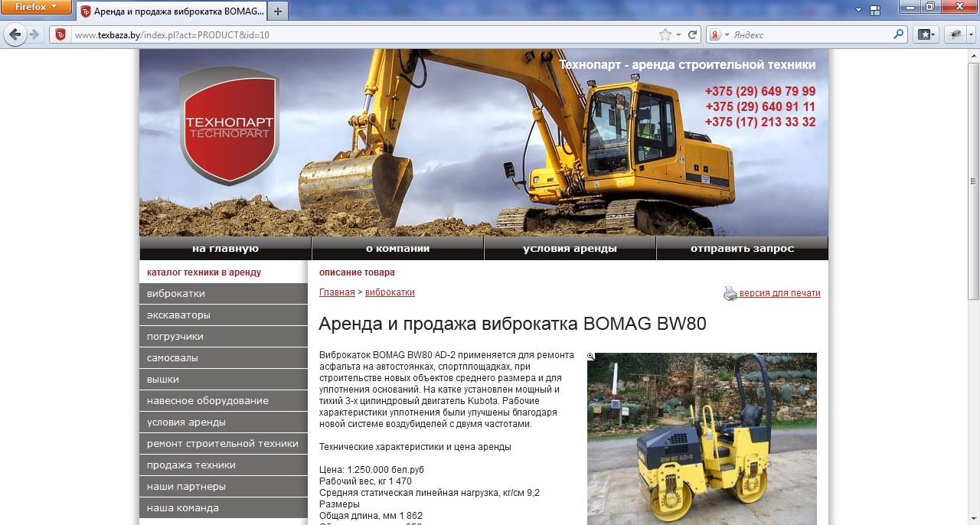Go back with the browser back arrow
The image size is (980, 525).
coord(15,34)
